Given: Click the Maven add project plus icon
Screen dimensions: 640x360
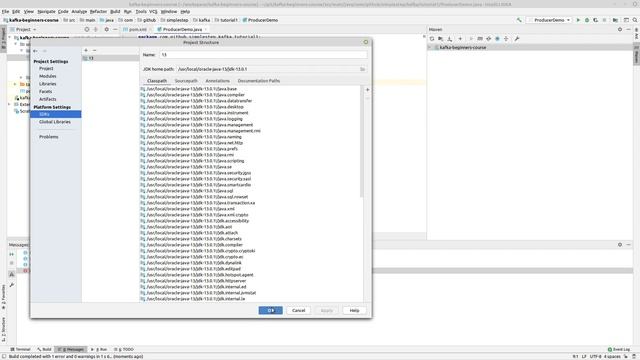Looking at the screenshot, I should [x=460, y=39].
